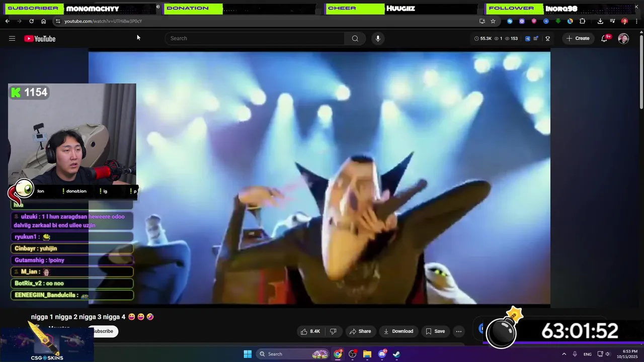Open the YouTube hamburger guide menu

click(x=12, y=38)
